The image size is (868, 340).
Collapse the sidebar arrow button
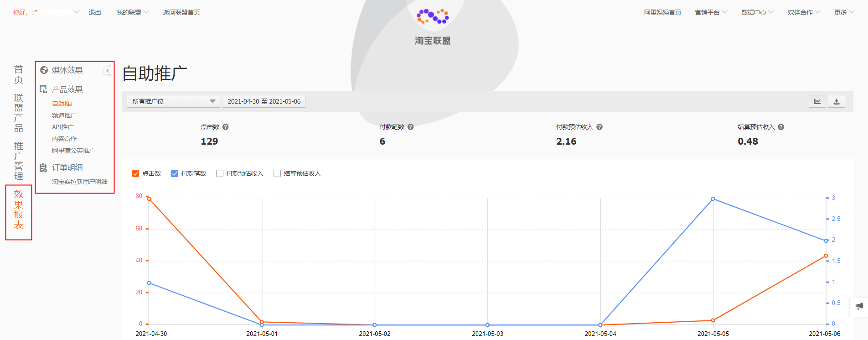click(107, 71)
